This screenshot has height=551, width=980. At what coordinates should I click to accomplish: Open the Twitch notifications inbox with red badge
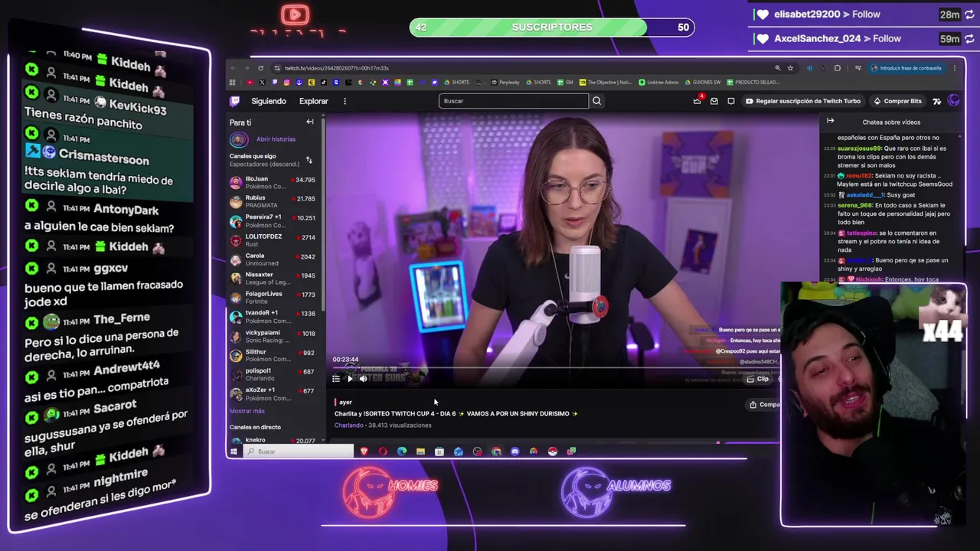697,101
